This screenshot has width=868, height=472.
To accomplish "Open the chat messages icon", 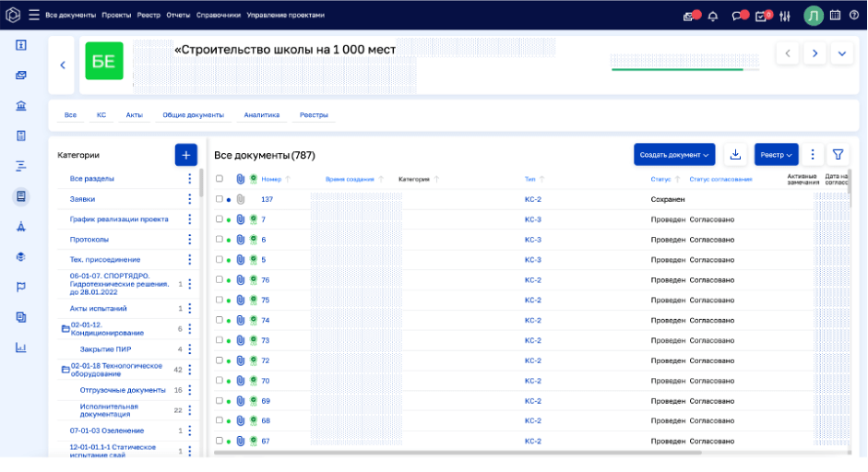I will 737,16.
